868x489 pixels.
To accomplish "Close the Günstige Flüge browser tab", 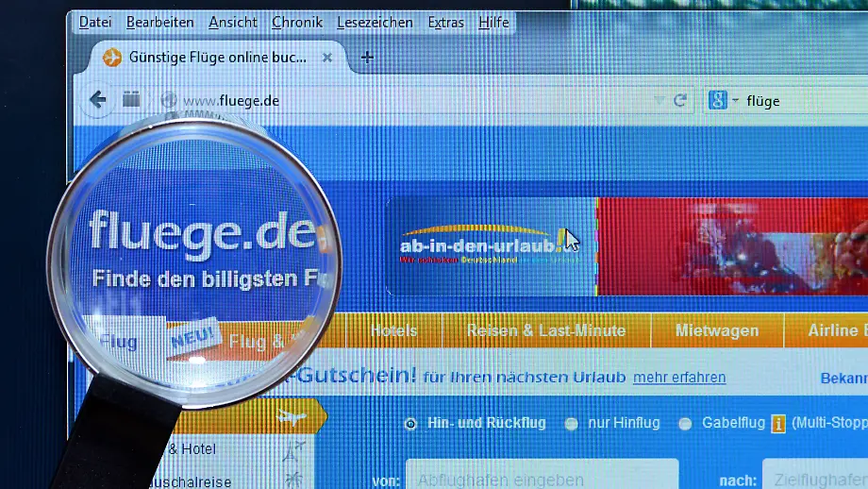I will tap(327, 58).
